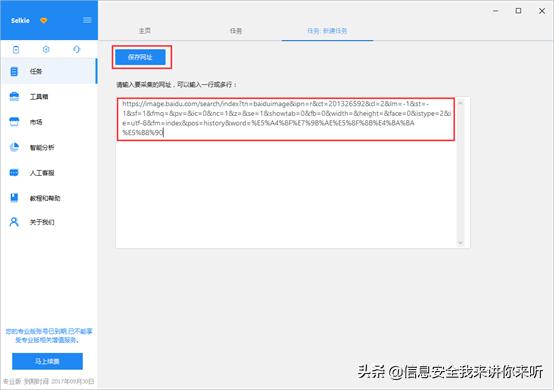Click the expiry date 2017年09月30日 text
This screenshot has height=390, width=554.
pos(73,382)
